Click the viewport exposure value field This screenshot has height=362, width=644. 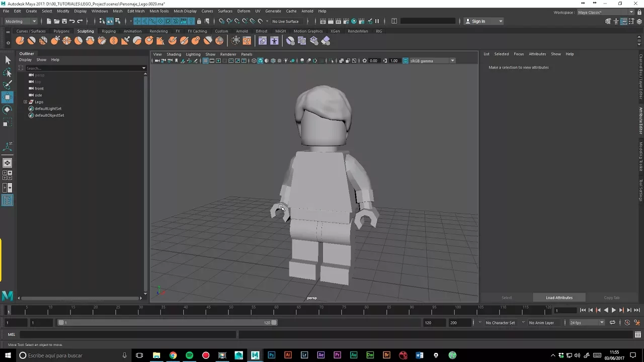coord(374,61)
